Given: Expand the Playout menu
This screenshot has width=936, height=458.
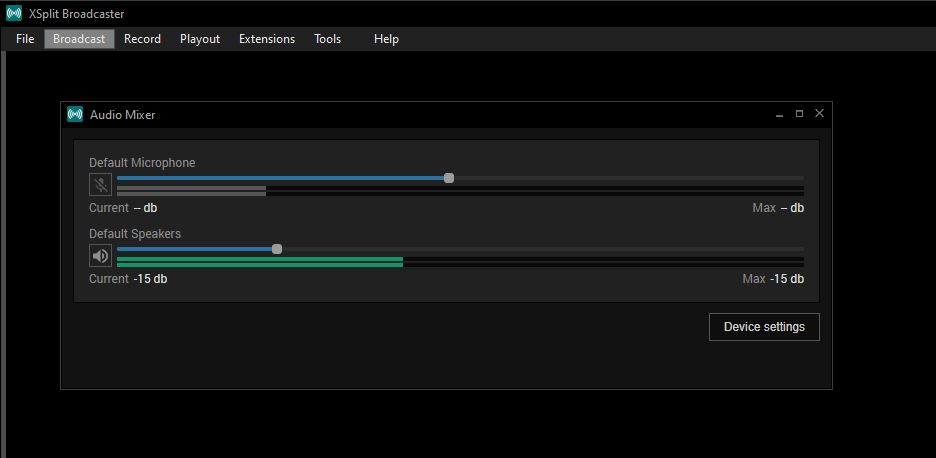Looking at the screenshot, I should pos(200,39).
